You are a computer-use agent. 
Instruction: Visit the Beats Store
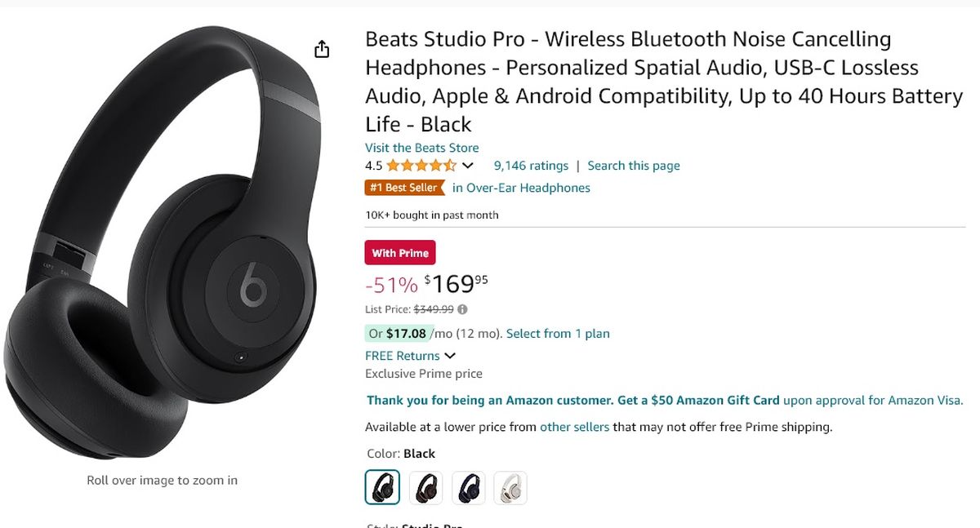(x=421, y=147)
